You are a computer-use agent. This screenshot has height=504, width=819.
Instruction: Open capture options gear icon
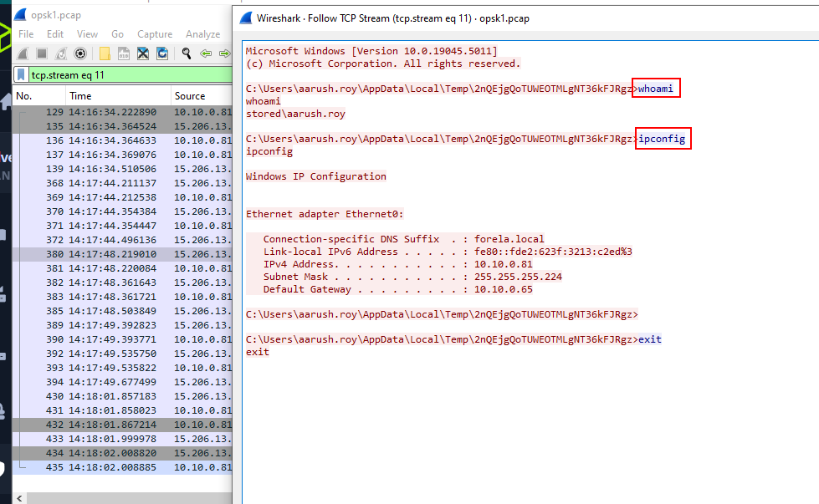pyautogui.click(x=80, y=53)
